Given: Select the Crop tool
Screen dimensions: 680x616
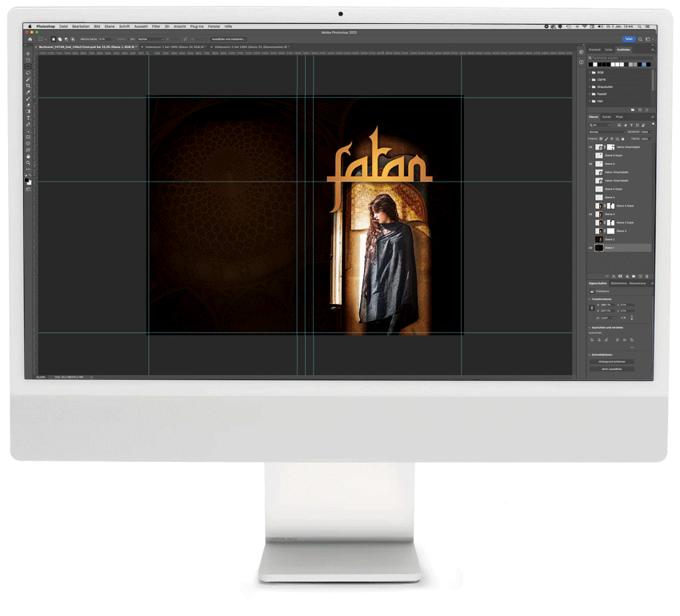Looking at the screenshot, I should pos(29,86).
